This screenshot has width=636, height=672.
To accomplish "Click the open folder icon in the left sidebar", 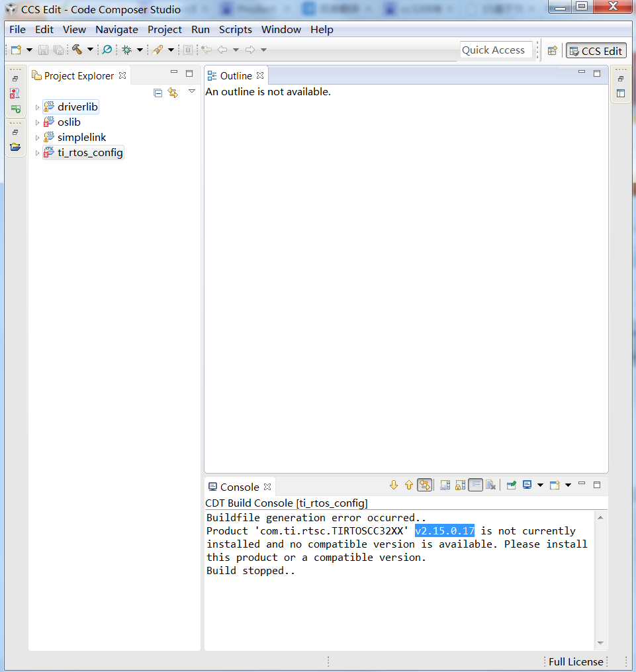I will pyautogui.click(x=15, y=147).
